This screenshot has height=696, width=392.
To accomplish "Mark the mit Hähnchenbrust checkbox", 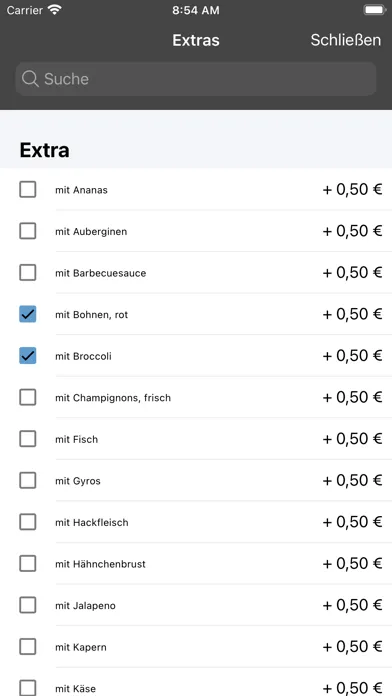I will coord(28,564).
